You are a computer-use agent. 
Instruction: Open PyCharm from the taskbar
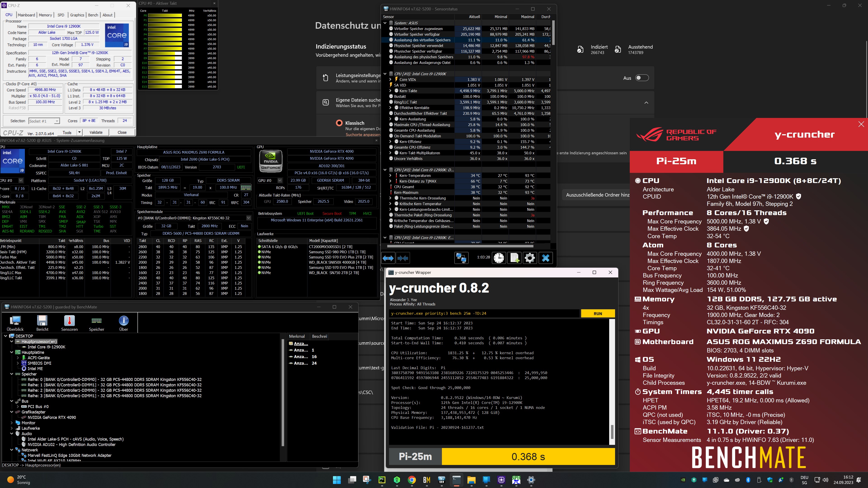(382, 480)
